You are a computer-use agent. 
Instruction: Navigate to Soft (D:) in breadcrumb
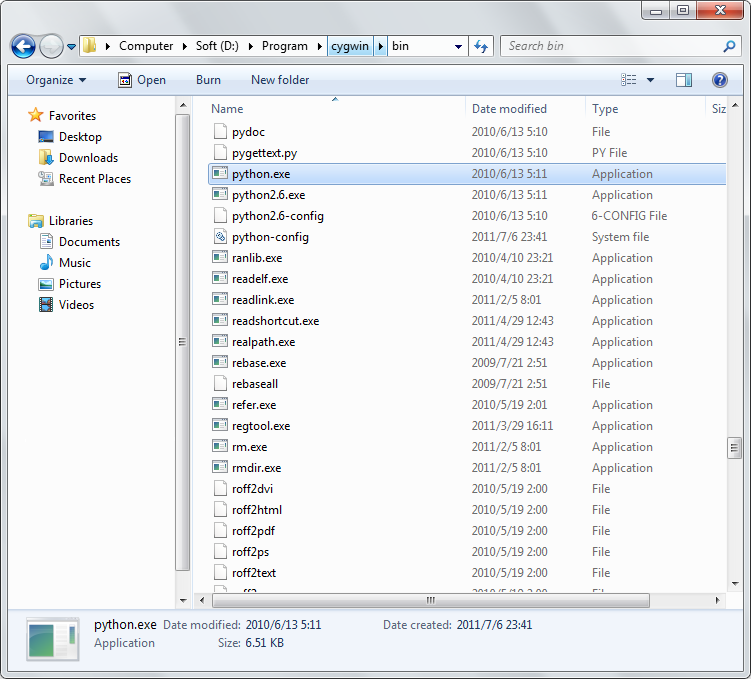click(x=217, y=46)
